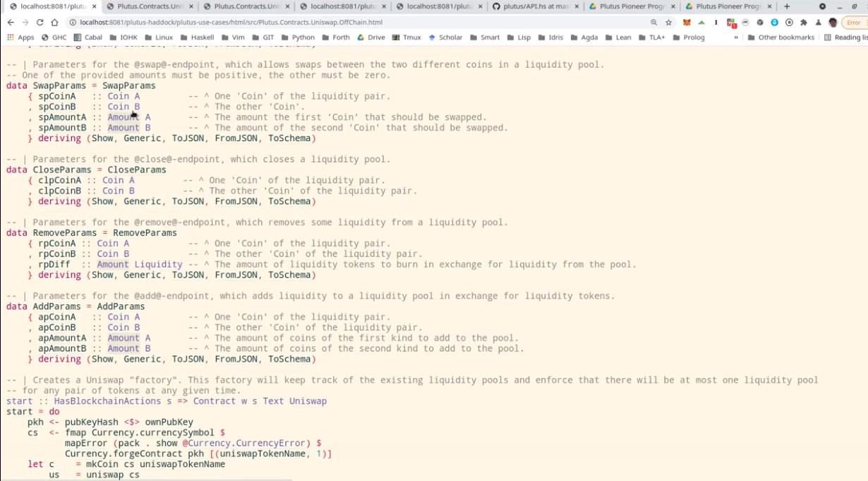Open a new browser tab
Screen dimensions: 868x481
pyautogui.click(x=787, y=6)
